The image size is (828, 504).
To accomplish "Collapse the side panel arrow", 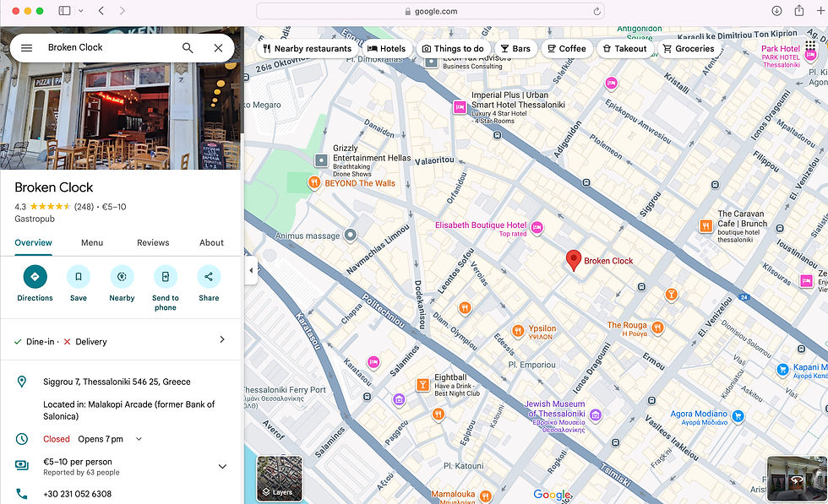I will 251,270.
